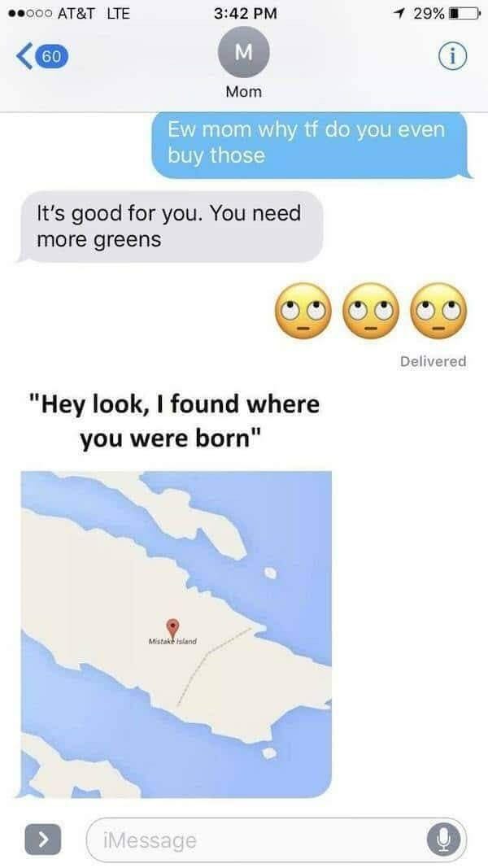
Task: Tap the "Ew mom why tf" blue bubble
Action: [x=311, y=144]
